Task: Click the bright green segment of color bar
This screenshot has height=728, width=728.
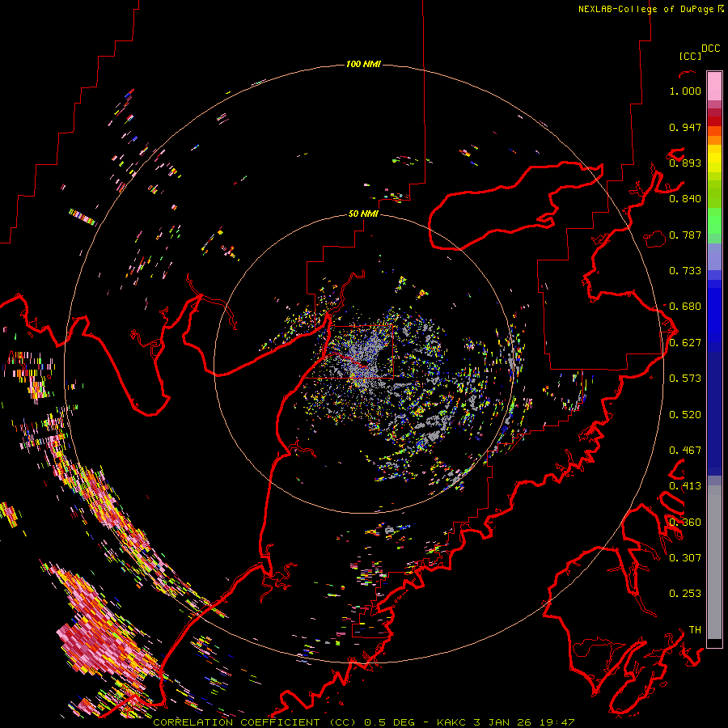Action: pyautogui.click(x=714, y=221)
